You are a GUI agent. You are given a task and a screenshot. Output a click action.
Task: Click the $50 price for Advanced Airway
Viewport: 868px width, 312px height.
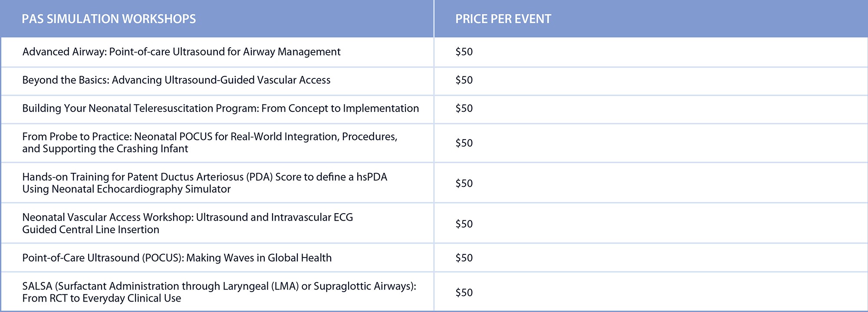pyautogui.click(x=464, y=52)
